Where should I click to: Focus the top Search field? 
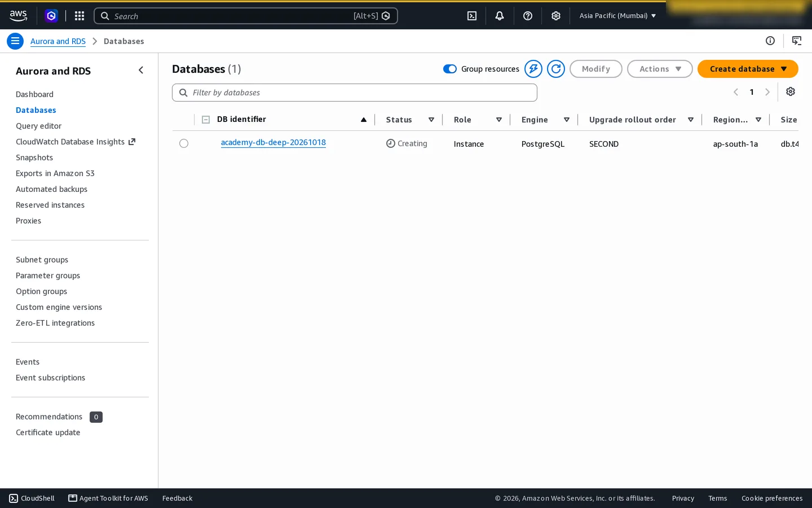[x=246, y=16]
